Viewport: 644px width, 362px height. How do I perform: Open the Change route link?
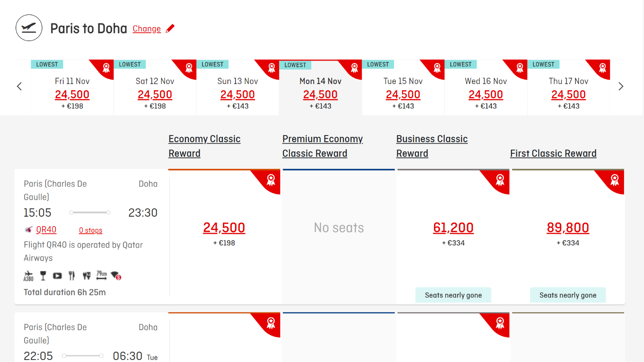coord(147,29)
